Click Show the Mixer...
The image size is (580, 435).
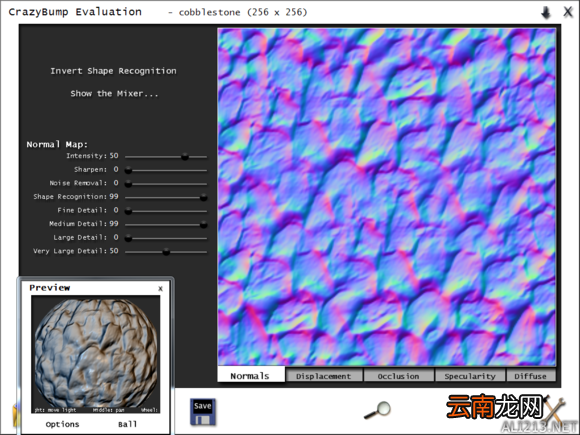click(114, 94)
